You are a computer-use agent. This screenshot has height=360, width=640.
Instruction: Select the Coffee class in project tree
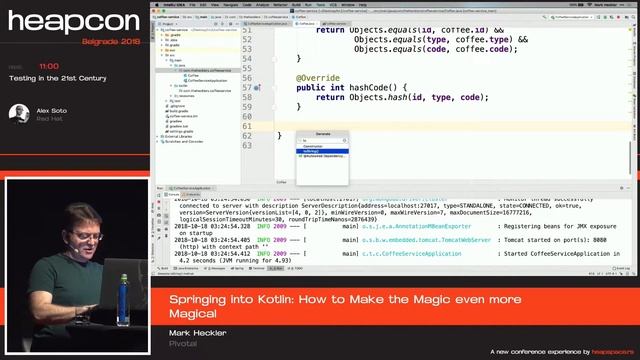tap(191, 76)
